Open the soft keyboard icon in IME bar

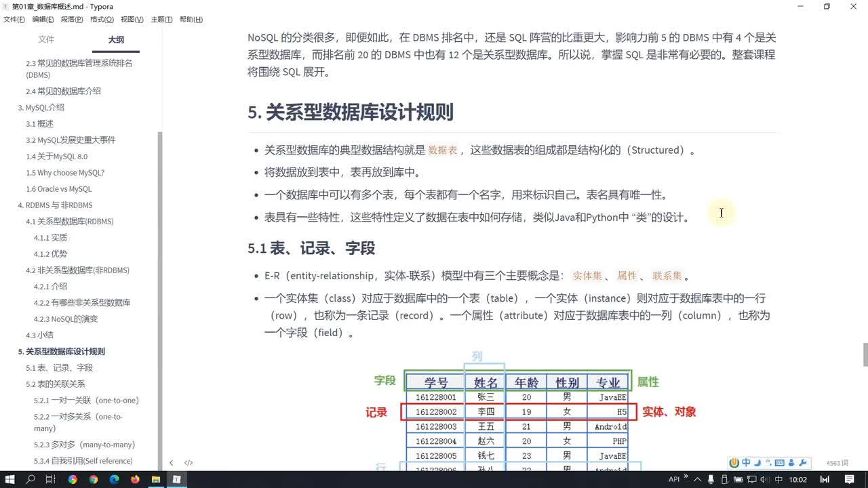pyautogui.click(x=780, y=463)
